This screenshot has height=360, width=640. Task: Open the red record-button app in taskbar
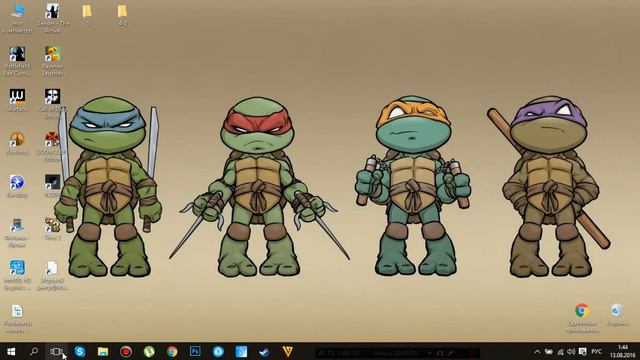coord(126,351)
